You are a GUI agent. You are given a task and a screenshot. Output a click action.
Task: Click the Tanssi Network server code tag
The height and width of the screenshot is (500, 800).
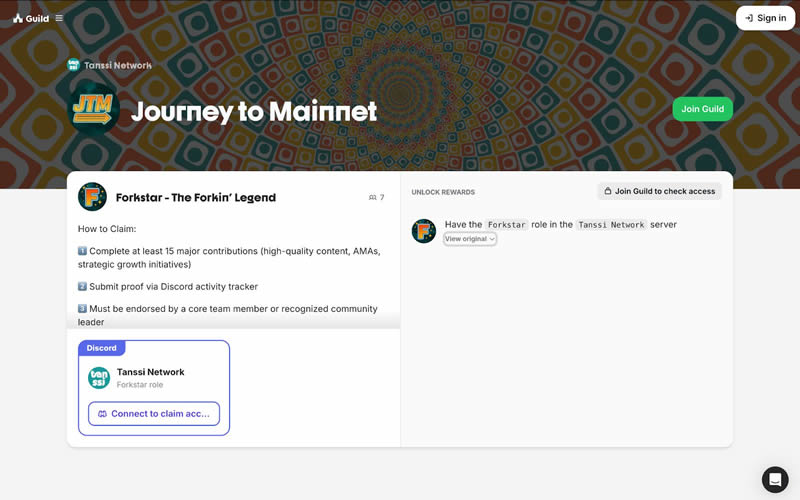pyautogui.click(x=611, y=224)
